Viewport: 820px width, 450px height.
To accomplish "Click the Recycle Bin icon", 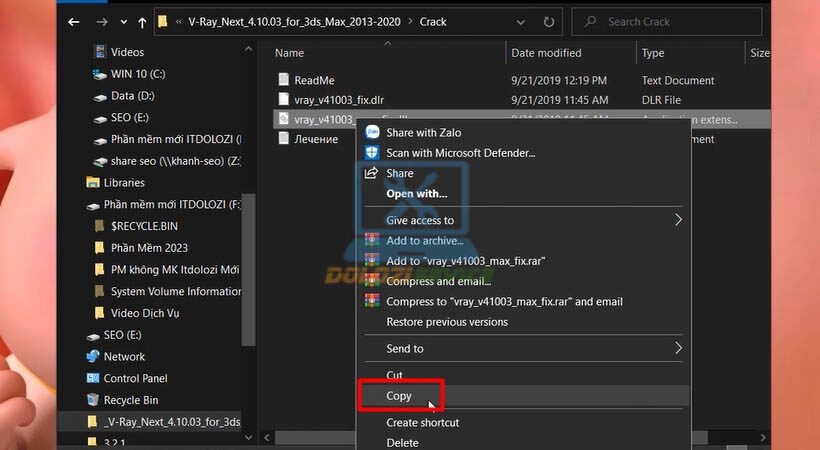I will (x=93, y=400).
